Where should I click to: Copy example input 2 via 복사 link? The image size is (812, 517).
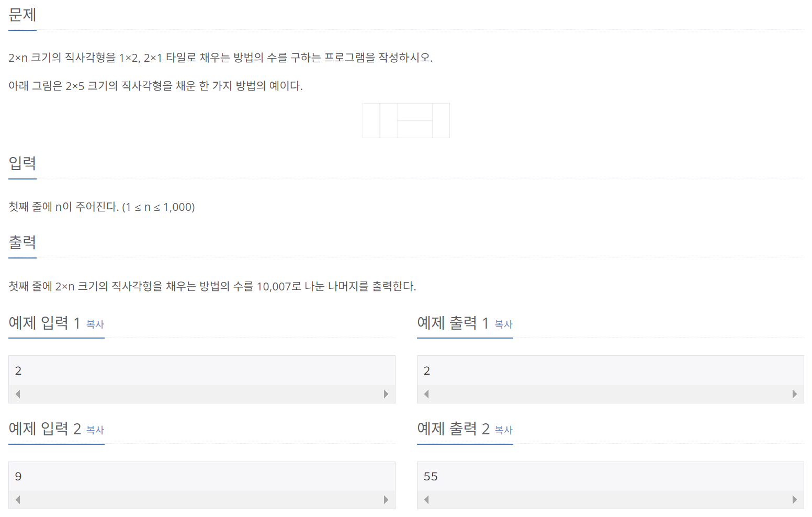pos(95,430)
